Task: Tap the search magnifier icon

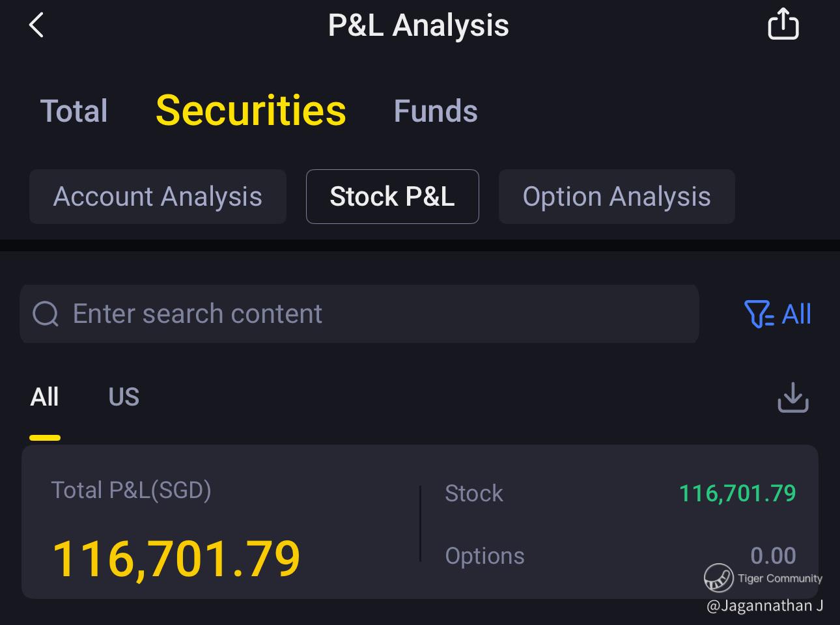Action: coord(46,314)
